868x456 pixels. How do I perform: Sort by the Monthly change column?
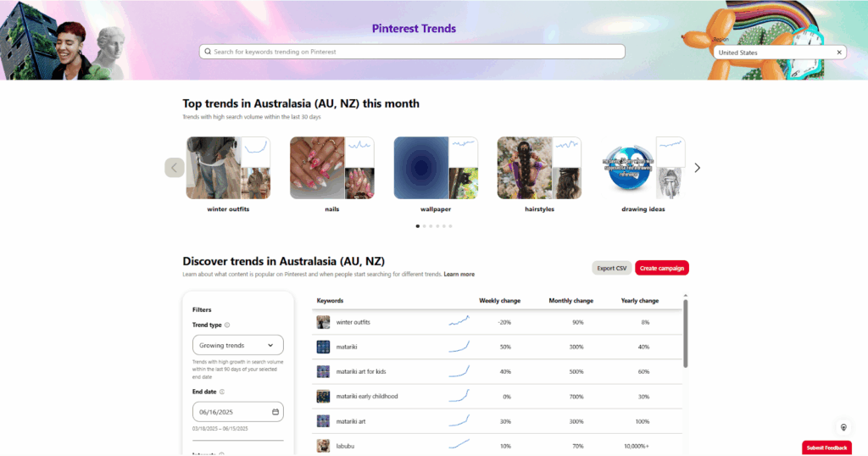(570, 301)
